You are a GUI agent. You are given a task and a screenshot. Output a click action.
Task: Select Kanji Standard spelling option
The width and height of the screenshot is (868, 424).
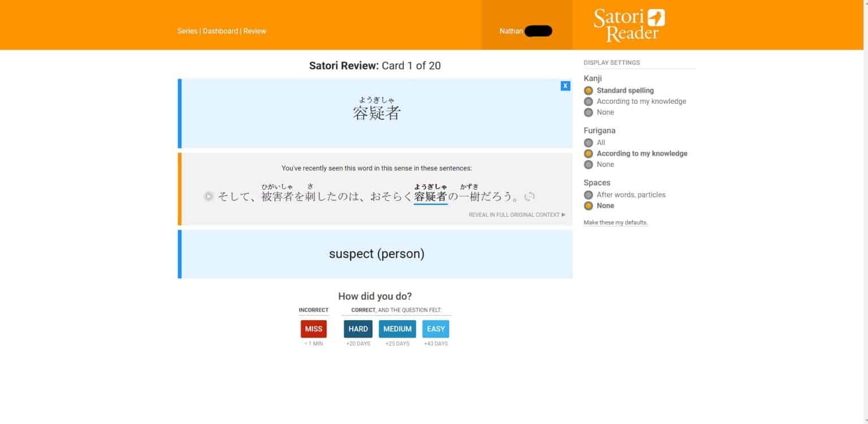[x=588, y=90]
